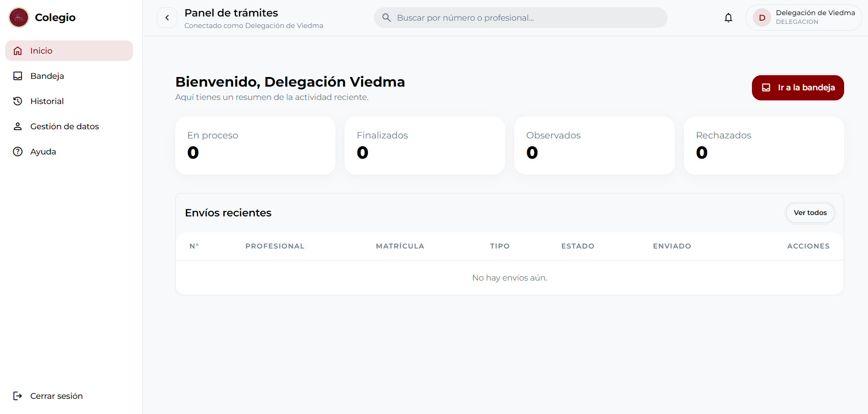Select Gestión de datos menu item
Screen dimensions: 868x414
(x=64, y=127)
